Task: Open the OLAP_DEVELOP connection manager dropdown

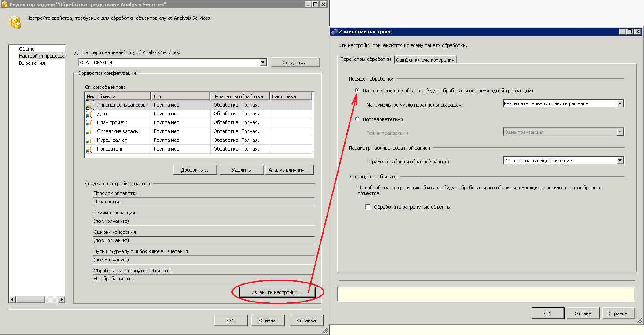Action: [x=263, y=63]
